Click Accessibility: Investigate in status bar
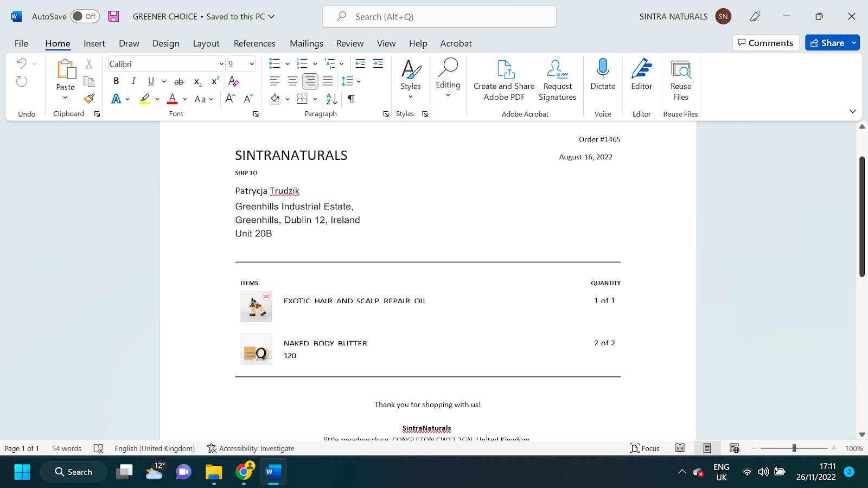The image size is (868, 488). (x=251, y=448)
